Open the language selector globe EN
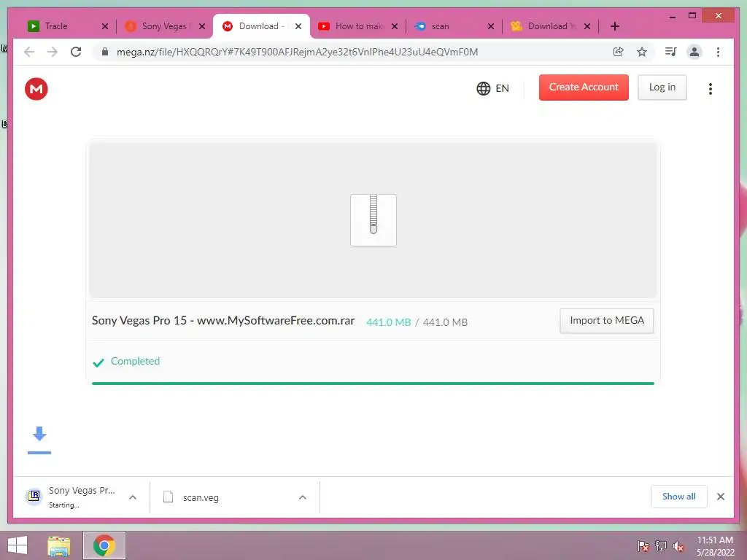The image size is (747, 560). click(x=492, y=88)
